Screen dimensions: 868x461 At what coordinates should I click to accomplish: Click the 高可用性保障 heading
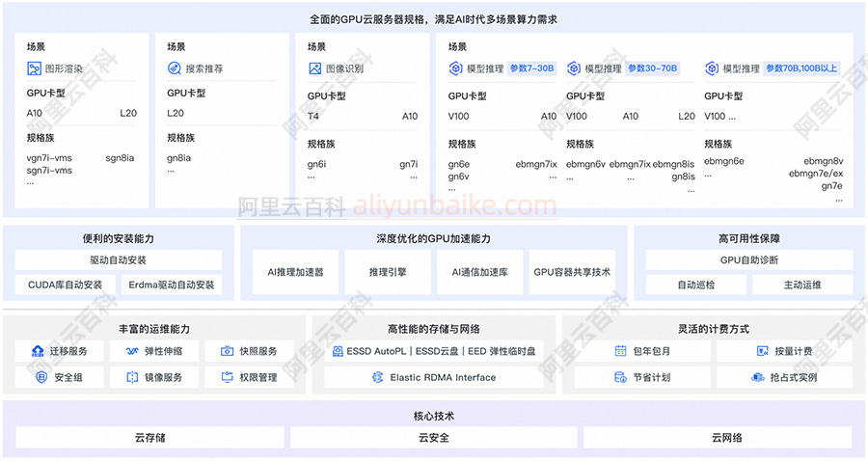[x=749, y=238]
